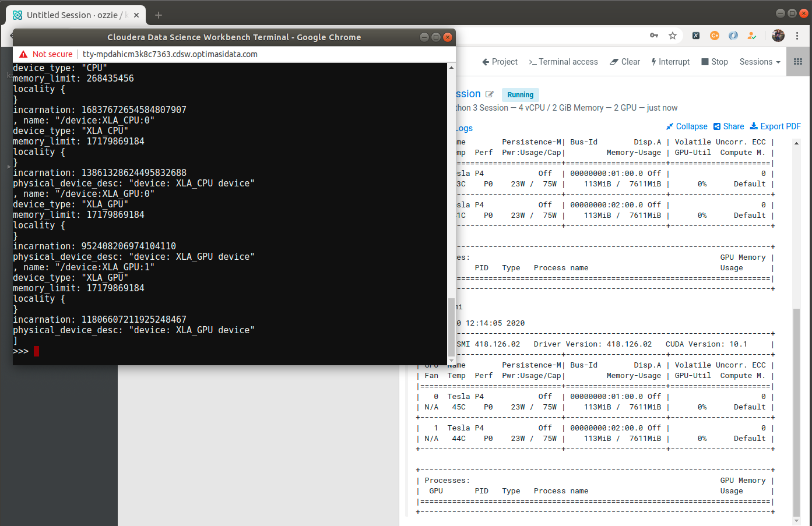This screenshot has height=526, width=812.
Task: Open the saved passwords key icon
Action: pos(654,36)
